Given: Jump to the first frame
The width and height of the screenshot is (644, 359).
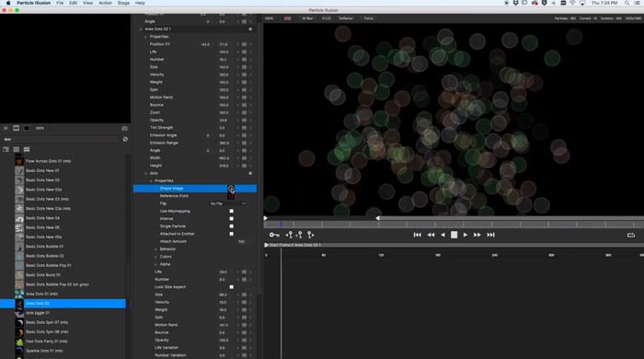Looking at the screenshot, I should (x=418, y=235).
